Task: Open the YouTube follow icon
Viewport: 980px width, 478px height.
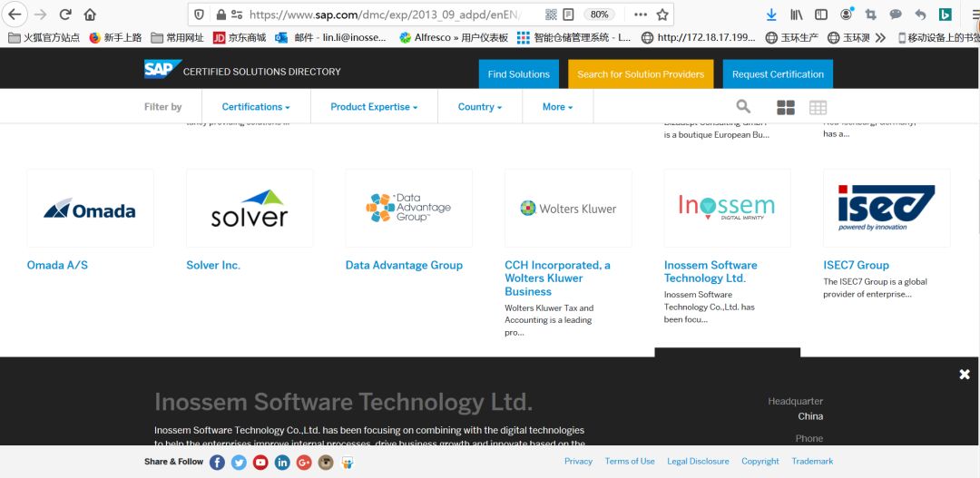Action: pos(260,463)
